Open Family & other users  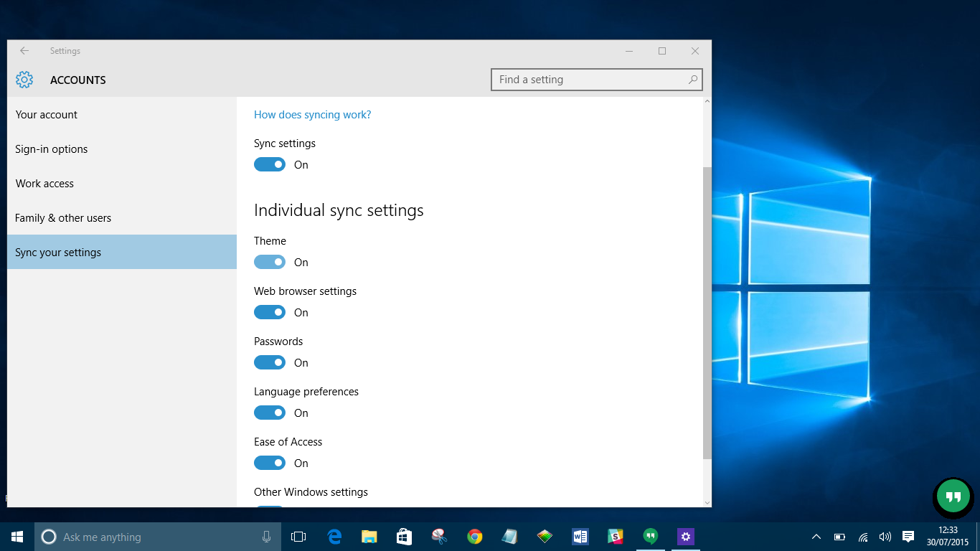pyautogui.click(x=122, y=217)
